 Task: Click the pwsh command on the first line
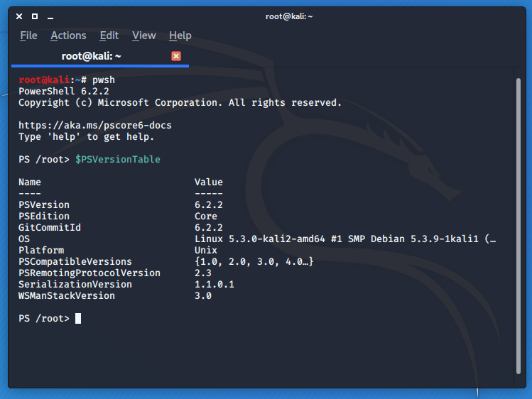pyautogui.click(x=103, y=80)
